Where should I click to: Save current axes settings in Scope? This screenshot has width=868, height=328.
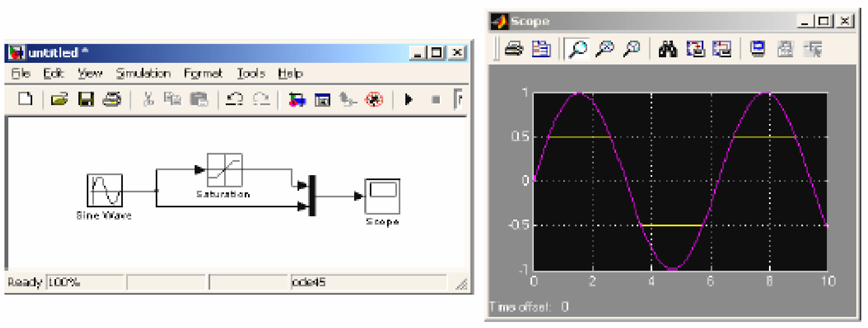click(695, 49)
